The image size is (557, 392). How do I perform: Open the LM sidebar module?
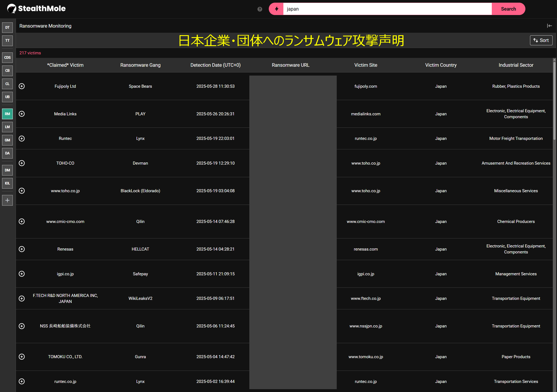tap(7, 127)
